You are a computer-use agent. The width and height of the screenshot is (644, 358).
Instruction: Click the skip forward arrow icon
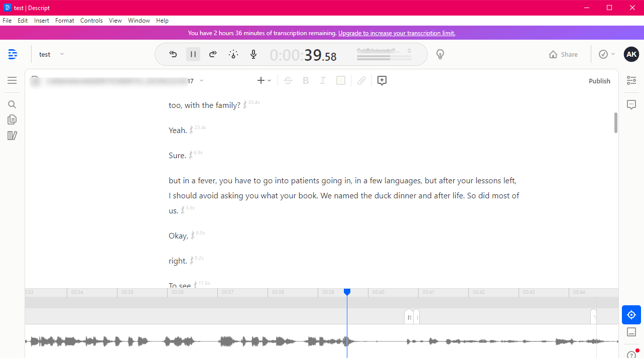point(213,54)
